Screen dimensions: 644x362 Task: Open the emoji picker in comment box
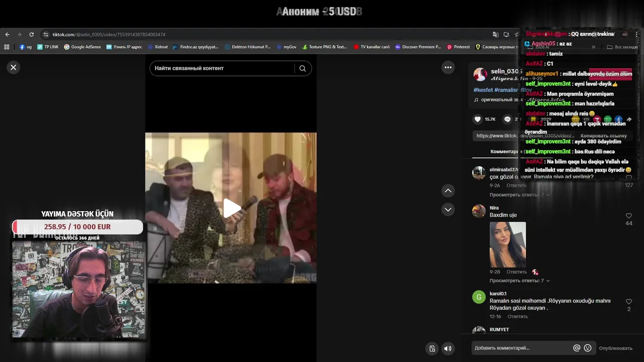coord(588,348)
